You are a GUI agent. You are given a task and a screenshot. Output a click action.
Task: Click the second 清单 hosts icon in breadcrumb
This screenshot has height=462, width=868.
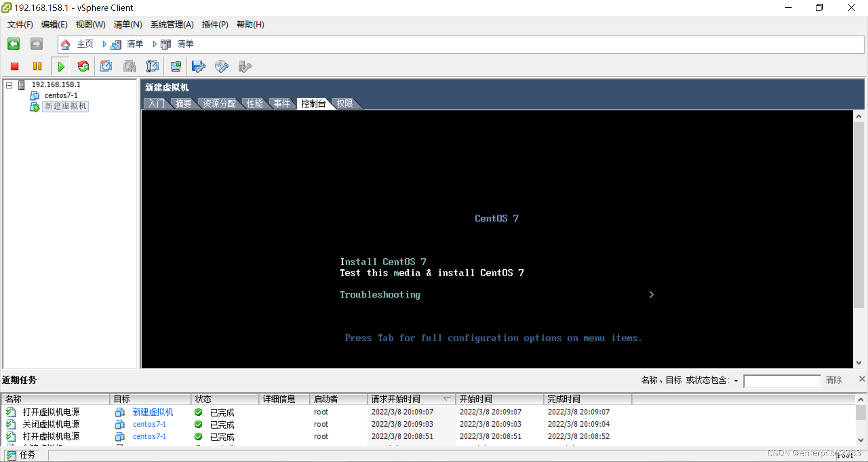tap(166, 44)
